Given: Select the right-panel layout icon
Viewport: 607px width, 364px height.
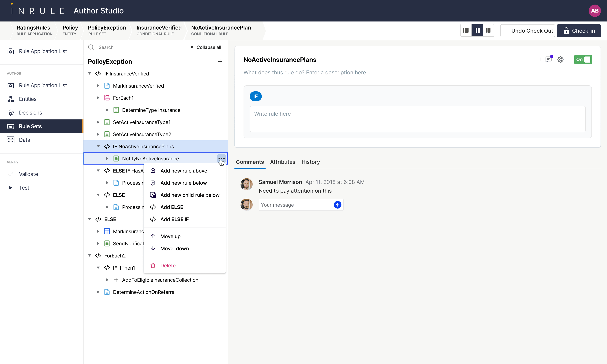Looking at the screenshot, I should 488,31.
